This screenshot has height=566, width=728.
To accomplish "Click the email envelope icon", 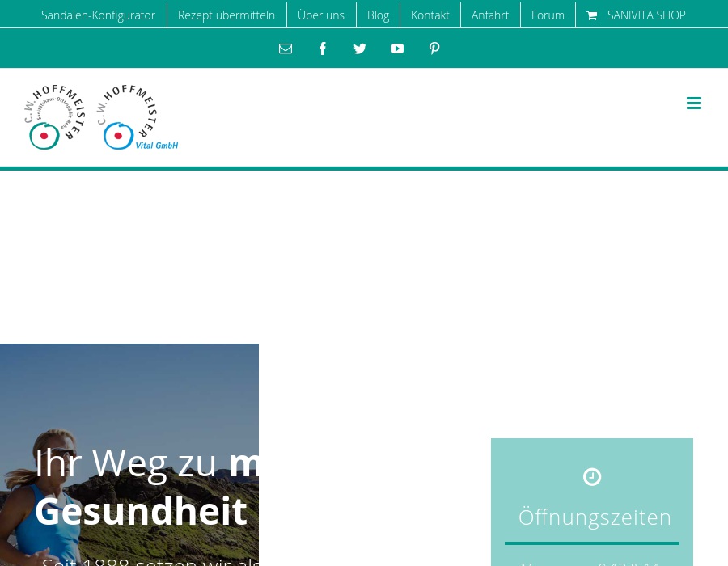I will [x=286, y=49].
